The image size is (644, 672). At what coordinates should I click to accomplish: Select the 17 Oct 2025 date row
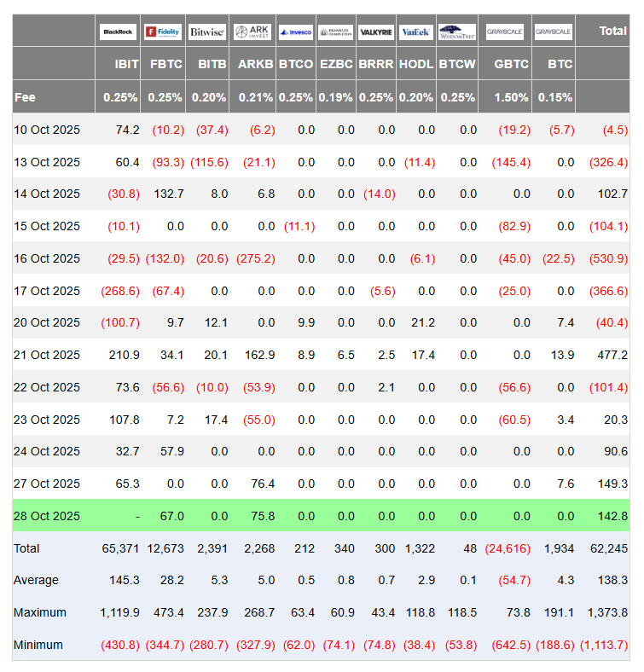(321, 291)
